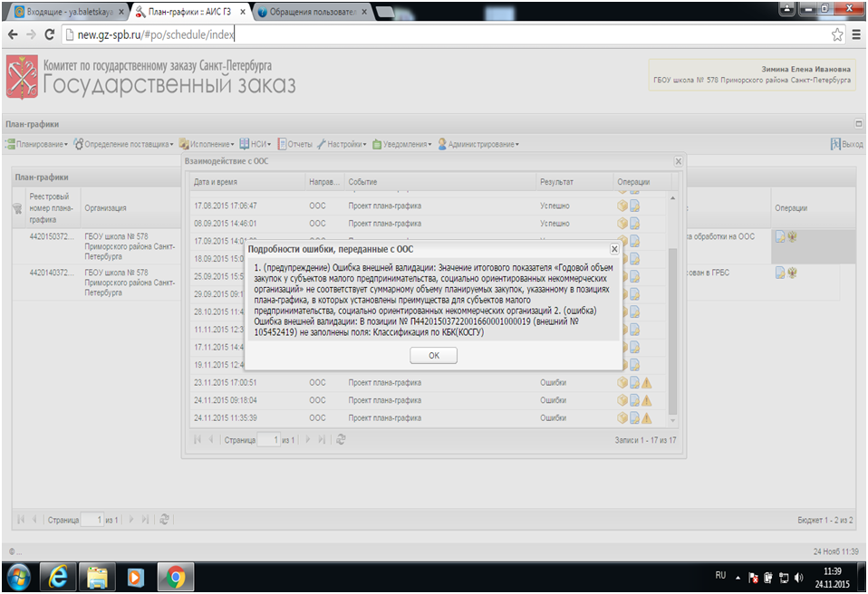Click page number field of main grid
The width and height of the screenshot is (868, 594).
click(92, 520)
